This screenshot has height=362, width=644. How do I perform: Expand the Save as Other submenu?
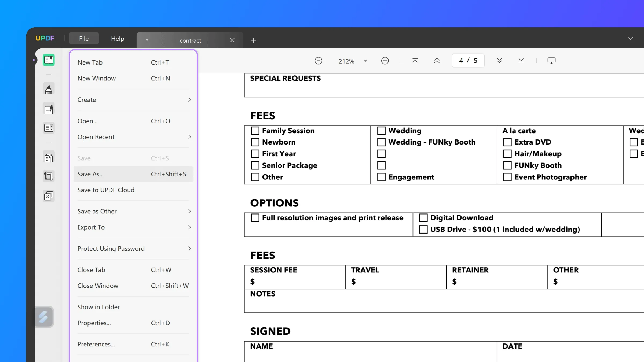(x=133, y=211)
